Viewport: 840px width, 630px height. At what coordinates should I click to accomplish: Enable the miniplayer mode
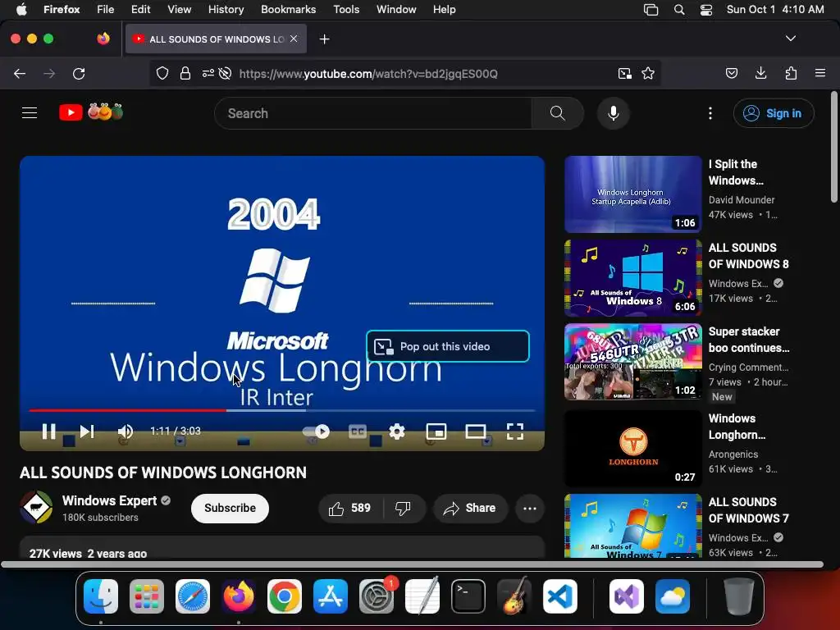tap(436, 431)
